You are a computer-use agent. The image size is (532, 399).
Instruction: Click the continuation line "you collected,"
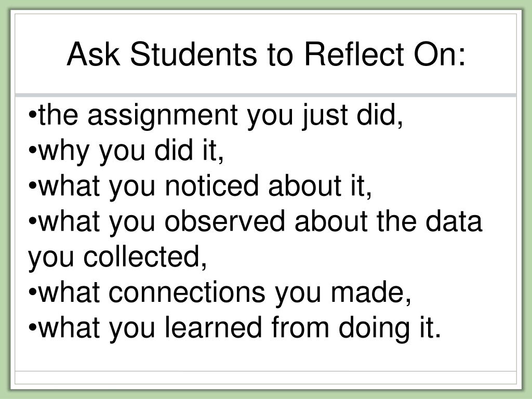(117, 257)
